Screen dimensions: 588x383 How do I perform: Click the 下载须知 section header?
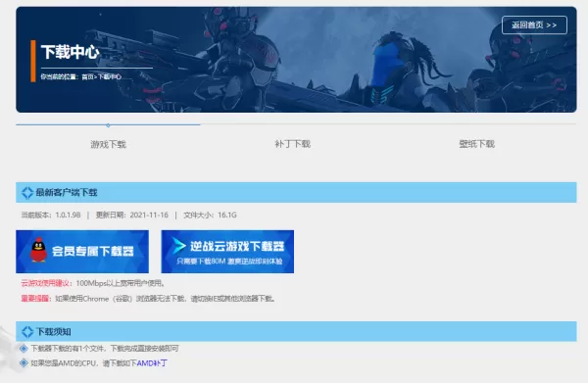coord(296,331)
